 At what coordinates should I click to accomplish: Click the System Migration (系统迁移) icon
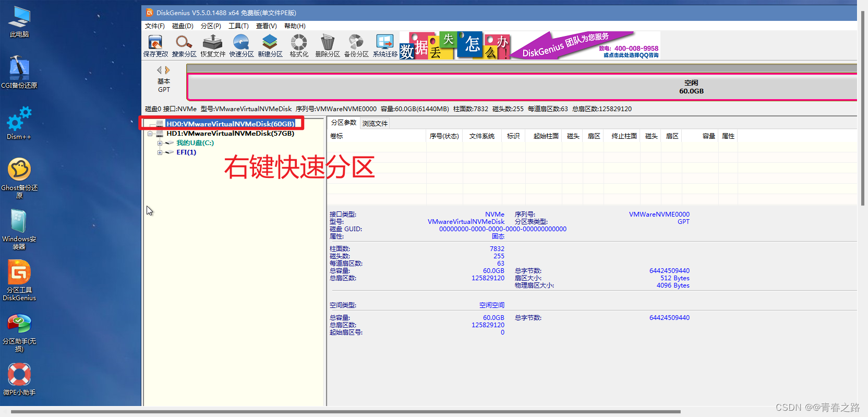click(385, 45)
